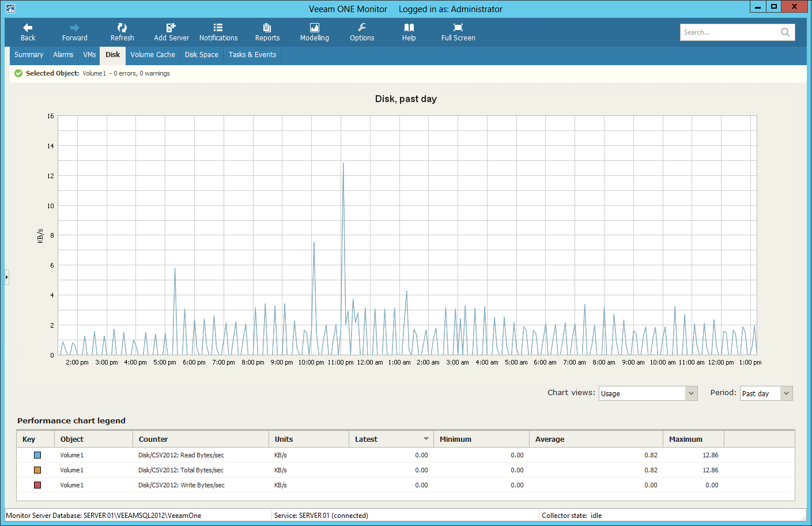Viewport: 812px width, 526px height.
Task: Click the 12:00 am axis label
Action: click(370, 362)
